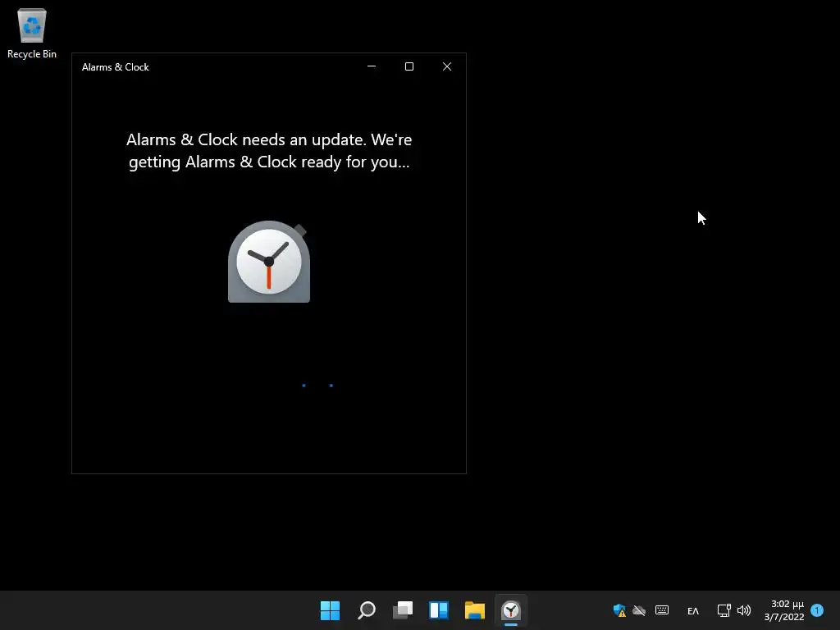Screen dimensions: 840x630
Task: Close the Alarms & Clock window
Action: coord(447,66)
